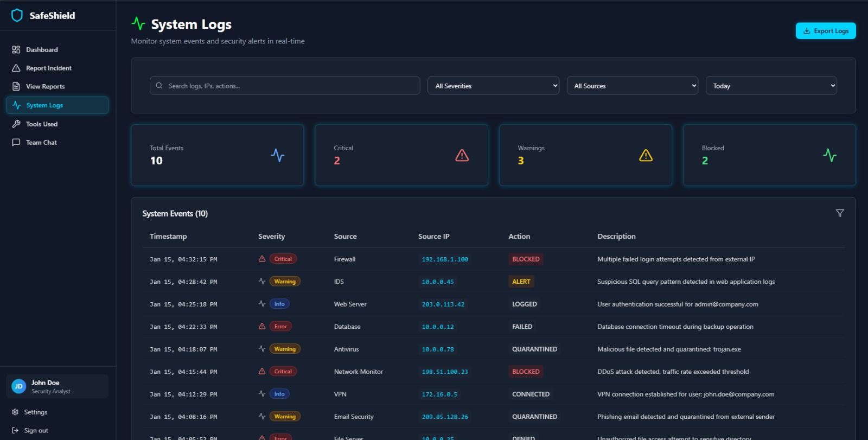This screenshot has width=868, height=440.
Task: Click pulse icon beside Warning in IDS row
Action: point(262,281)
